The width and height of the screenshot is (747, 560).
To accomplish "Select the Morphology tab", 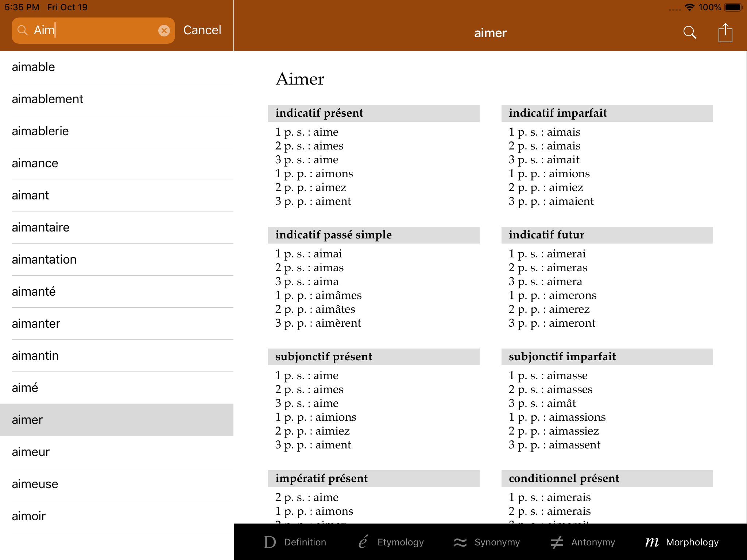I will (x=682, y=542).
